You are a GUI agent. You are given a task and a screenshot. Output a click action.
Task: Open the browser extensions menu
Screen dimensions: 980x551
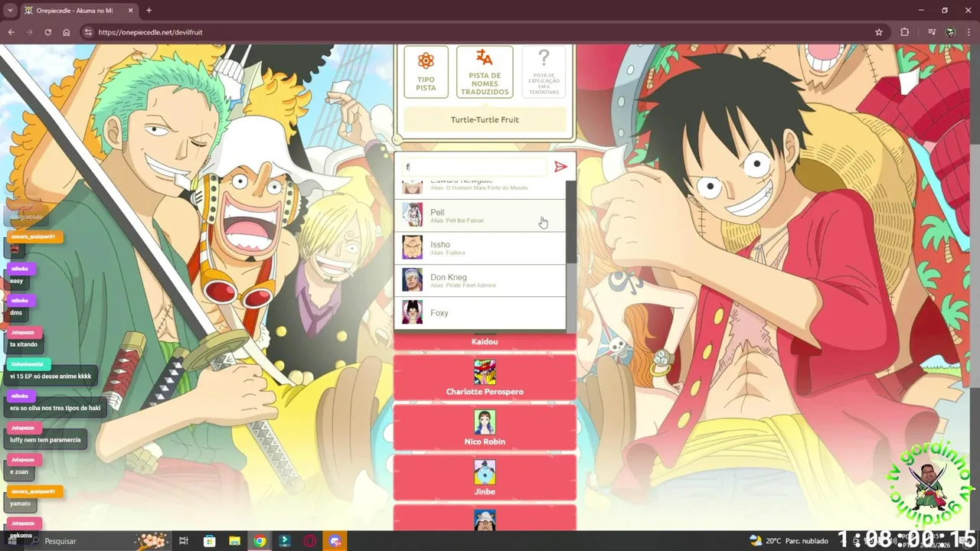905,32
